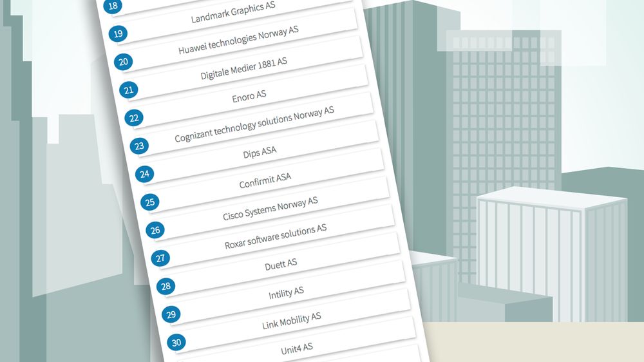Click the number 18 rank badge
The width and height of the screenshot is (644, 362).
pyautogui.click(x=113, y=6)
